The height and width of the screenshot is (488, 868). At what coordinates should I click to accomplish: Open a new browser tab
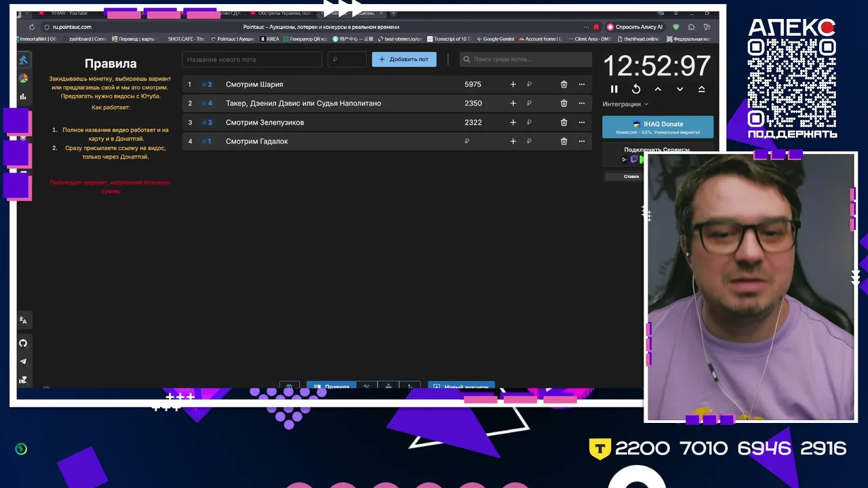[393, 13]
